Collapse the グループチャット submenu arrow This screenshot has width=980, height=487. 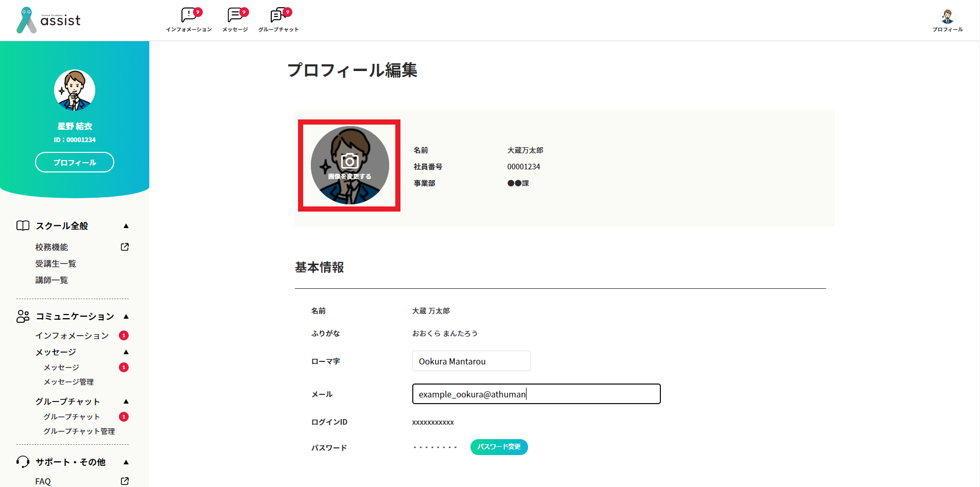pos(126,402)
